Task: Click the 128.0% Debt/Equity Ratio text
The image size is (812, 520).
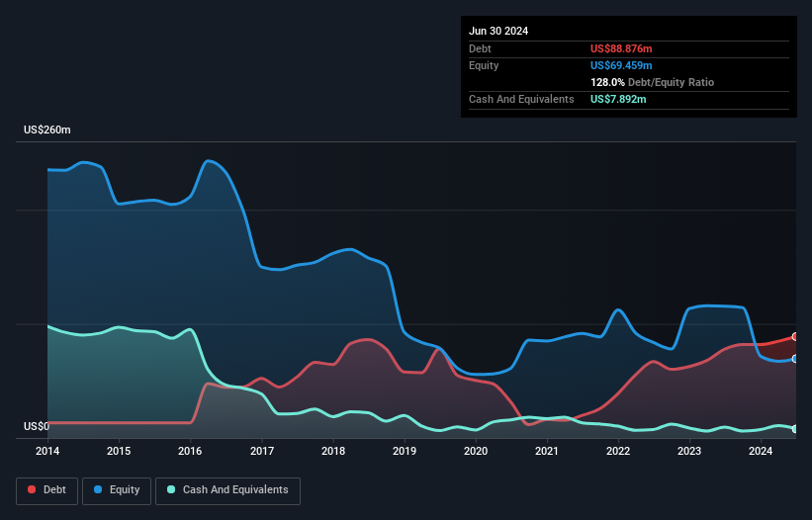Action: click(x=652, y=82)
